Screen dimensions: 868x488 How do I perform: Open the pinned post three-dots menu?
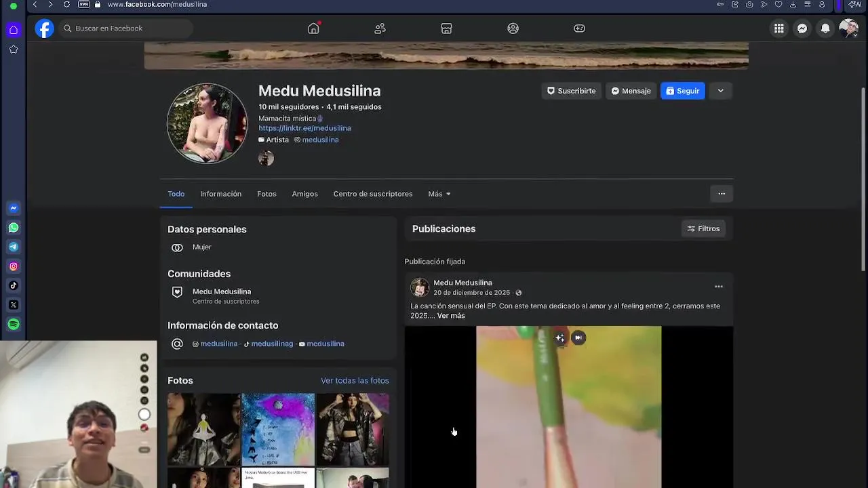coord(719,287)
